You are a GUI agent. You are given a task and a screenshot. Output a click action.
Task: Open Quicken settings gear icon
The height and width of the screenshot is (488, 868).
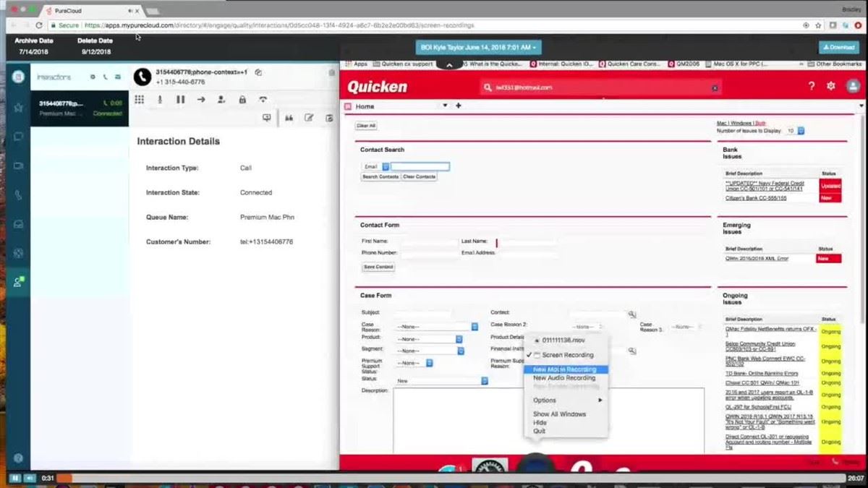(831, 86)
